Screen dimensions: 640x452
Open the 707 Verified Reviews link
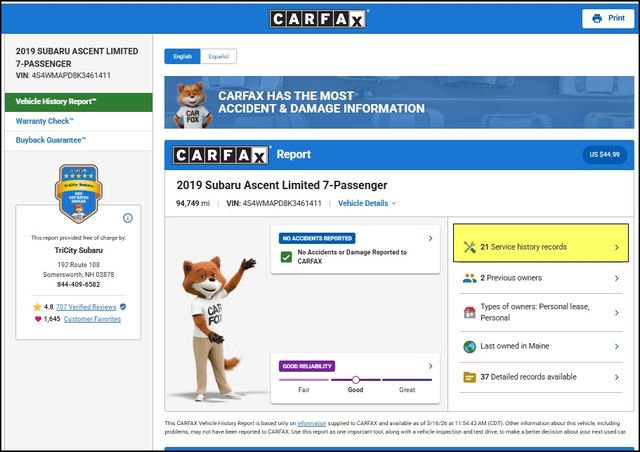coord(86,306)
